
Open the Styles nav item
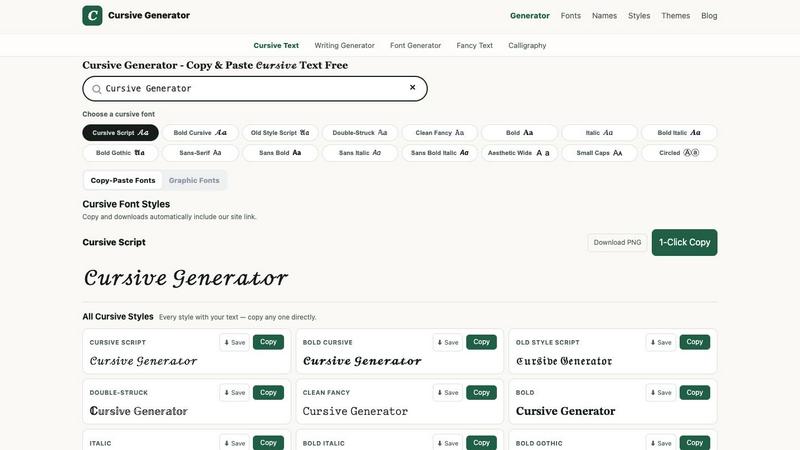pyautogui.click(x=639, y=16)
